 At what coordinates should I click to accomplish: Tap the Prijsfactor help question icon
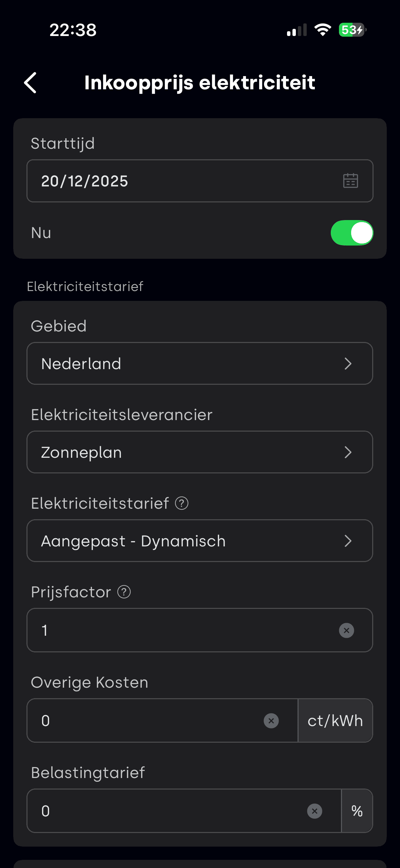(x=124, y=592)
